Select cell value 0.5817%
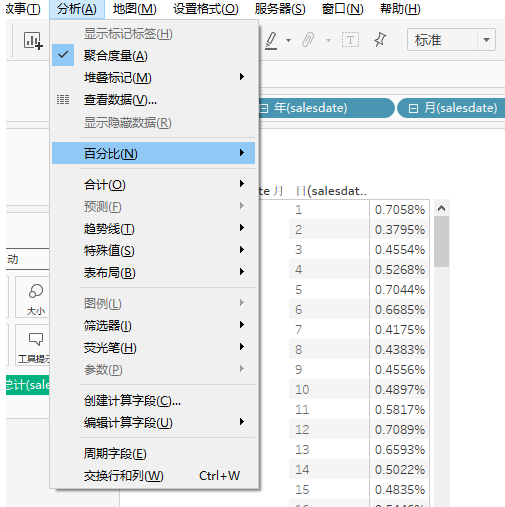Screen dimensions: 505x507 400,410
